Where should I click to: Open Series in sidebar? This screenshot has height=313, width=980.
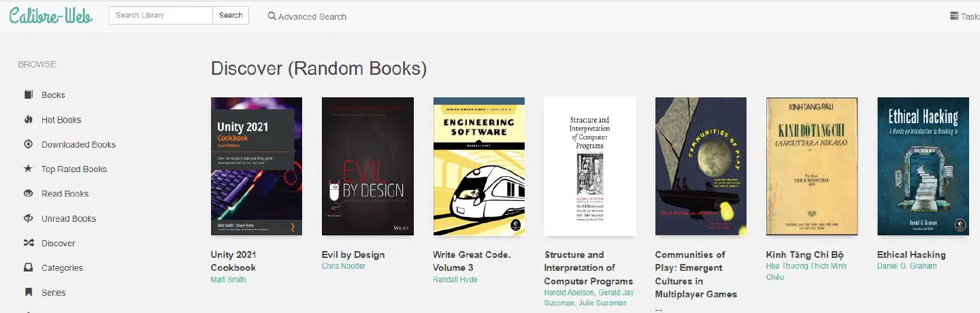click(x=54, y=293)
